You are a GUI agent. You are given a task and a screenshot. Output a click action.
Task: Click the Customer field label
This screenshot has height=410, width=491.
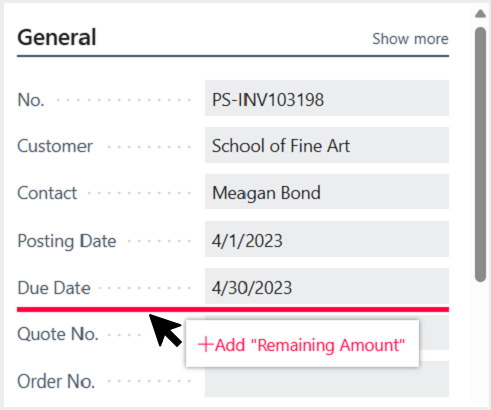[x=55, y=146]
